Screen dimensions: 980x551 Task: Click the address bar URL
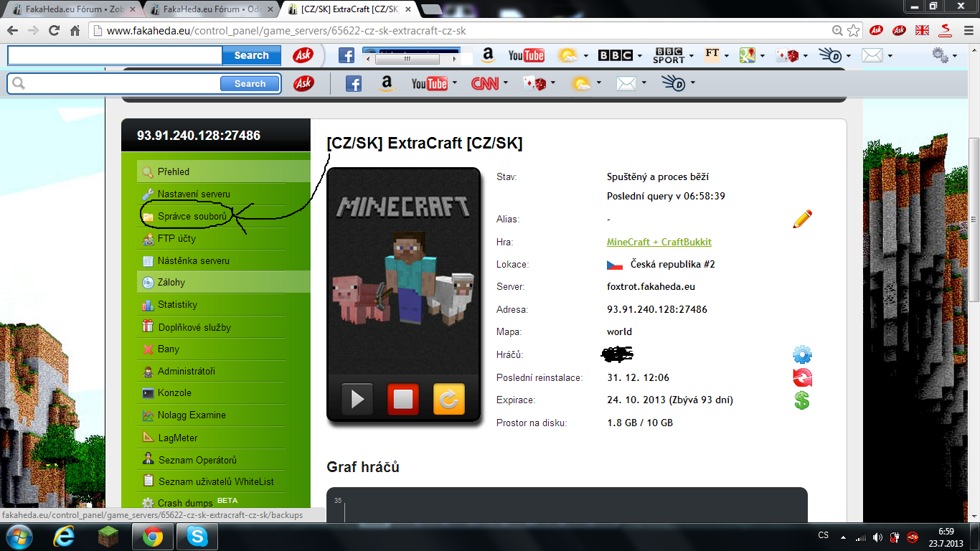[x=286, y=31]
